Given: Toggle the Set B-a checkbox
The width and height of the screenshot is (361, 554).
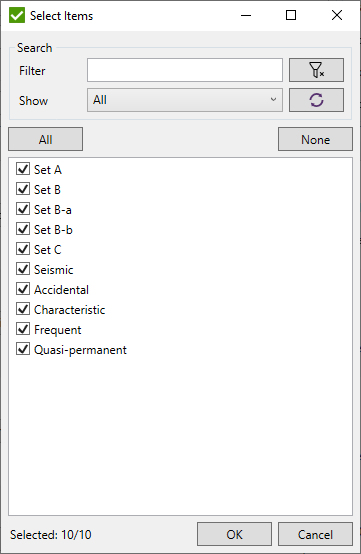Looking at the screenshot, I should [x=23, y=209].
